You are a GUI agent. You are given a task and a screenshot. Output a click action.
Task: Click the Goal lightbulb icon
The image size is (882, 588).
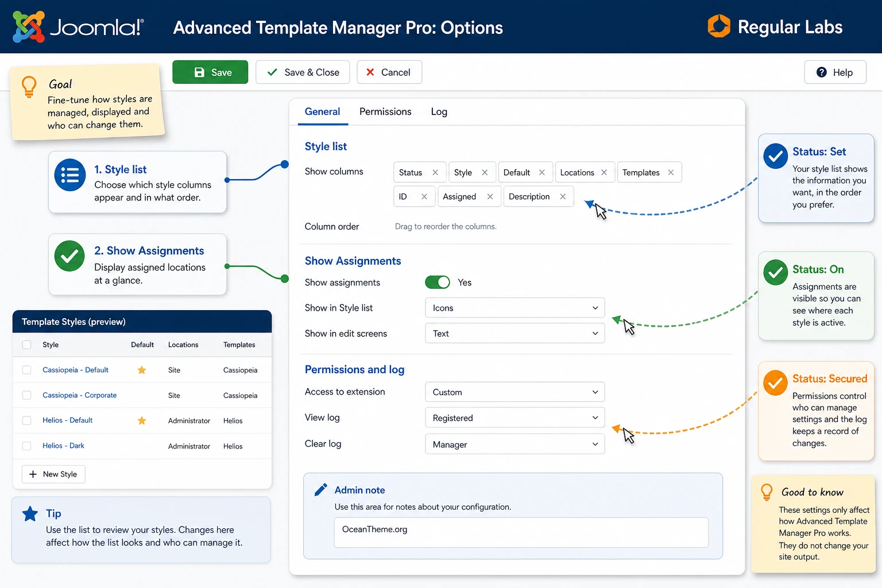[x=29, y=87]
